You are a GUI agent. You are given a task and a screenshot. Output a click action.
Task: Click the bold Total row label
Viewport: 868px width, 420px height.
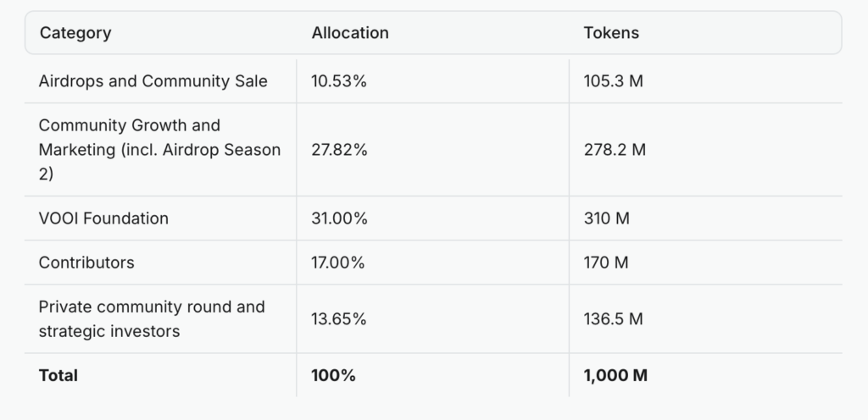point(58,375)
